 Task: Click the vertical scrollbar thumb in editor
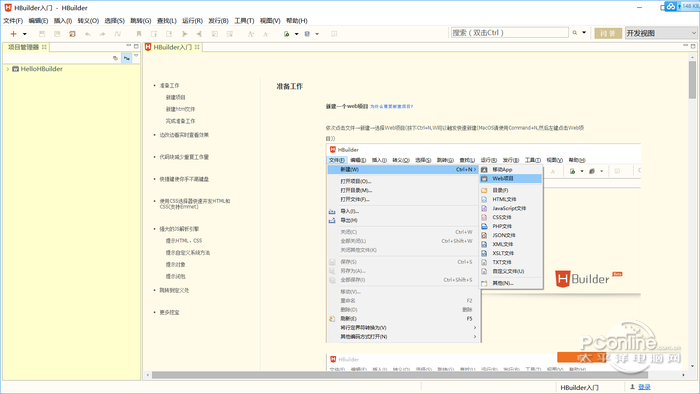pos(692,79)
